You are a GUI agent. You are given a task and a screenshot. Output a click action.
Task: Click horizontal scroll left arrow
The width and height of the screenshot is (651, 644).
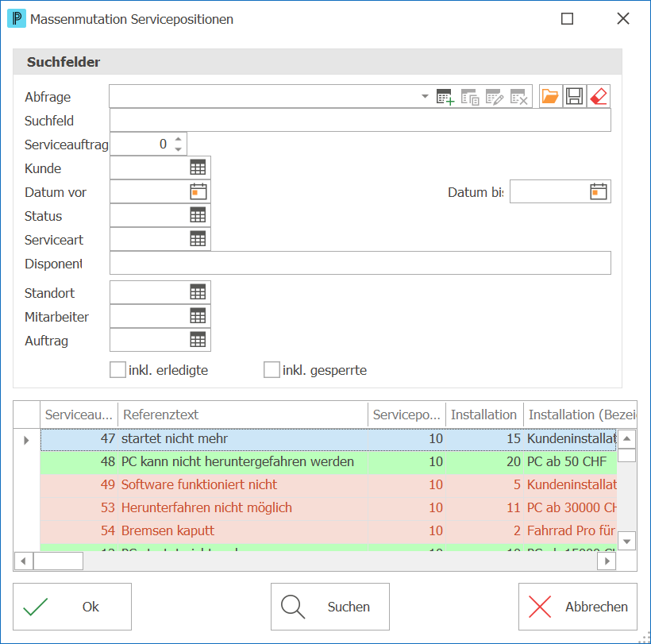coord(24,561)
